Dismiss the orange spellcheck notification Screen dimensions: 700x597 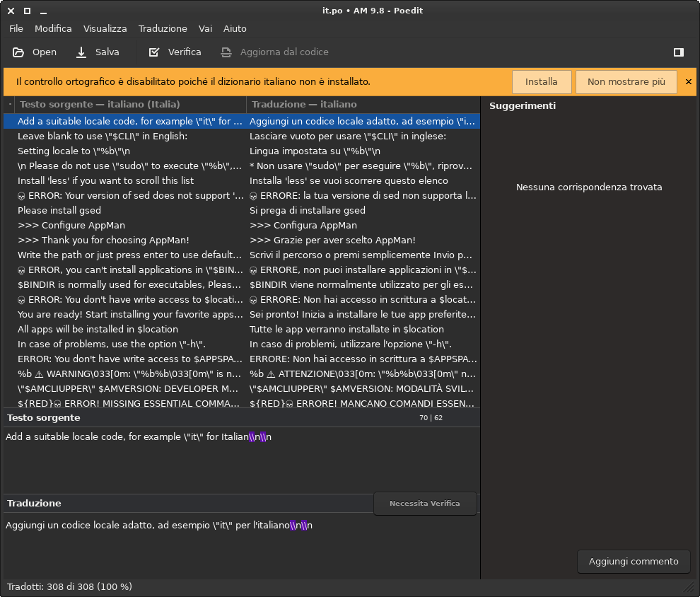click(689, 82)
